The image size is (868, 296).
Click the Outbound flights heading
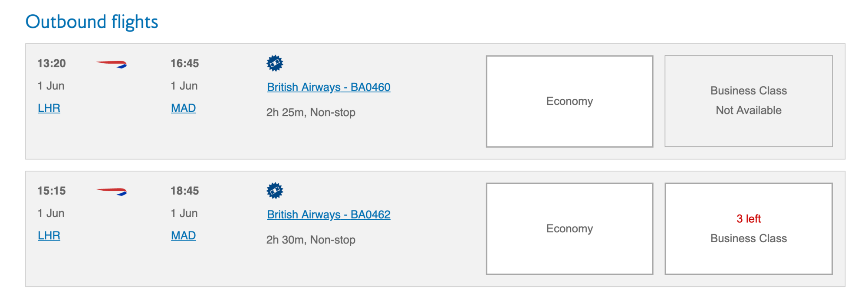[x=92, y=22]
